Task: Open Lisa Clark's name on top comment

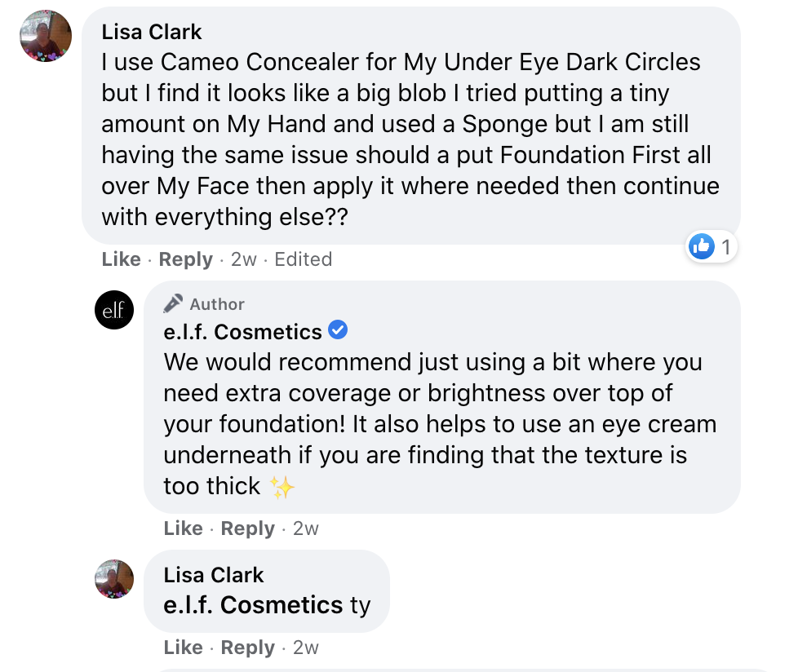Action: tap(152, 32)
